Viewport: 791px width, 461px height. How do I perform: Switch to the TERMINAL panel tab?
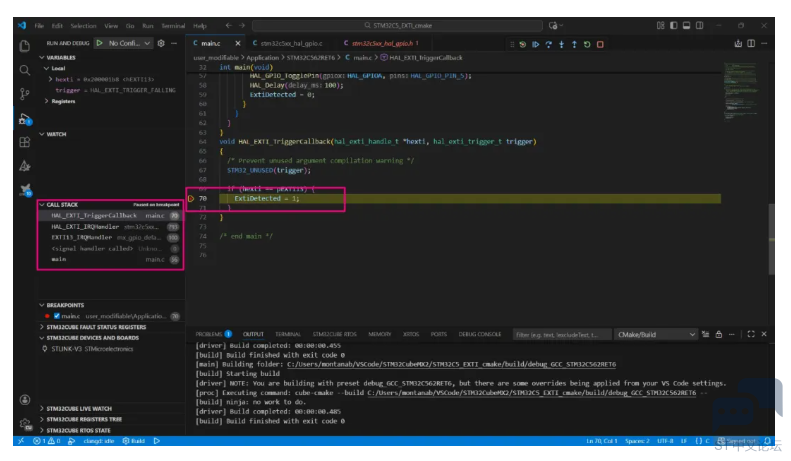tap(288, 334)
